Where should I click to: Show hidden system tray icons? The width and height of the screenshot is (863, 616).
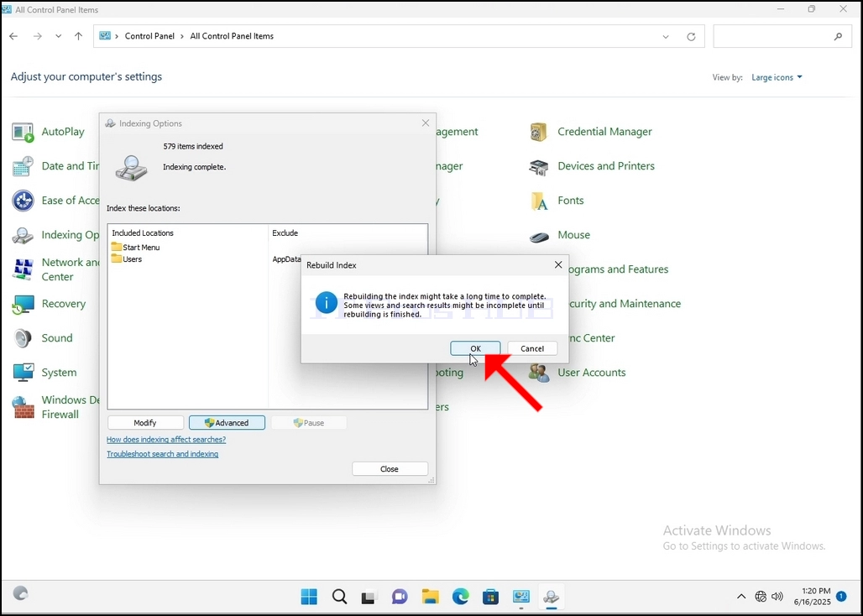point(741,596)
